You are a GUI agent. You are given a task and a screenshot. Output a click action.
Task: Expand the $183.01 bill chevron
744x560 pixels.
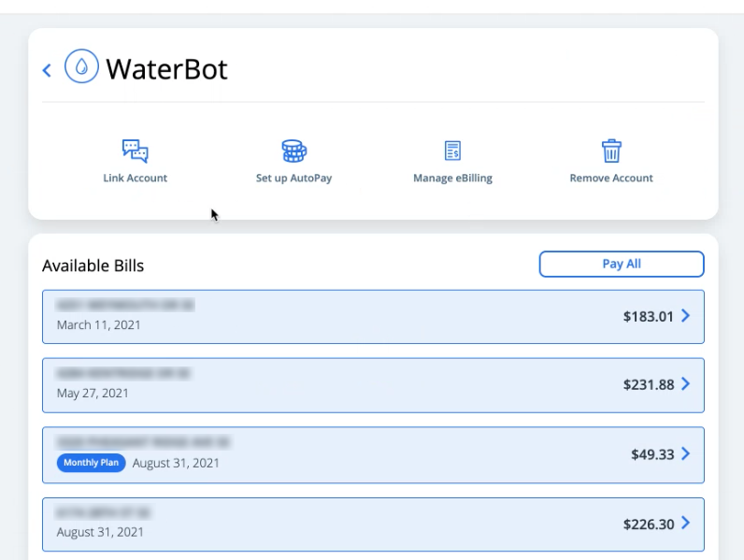point(686,316)
